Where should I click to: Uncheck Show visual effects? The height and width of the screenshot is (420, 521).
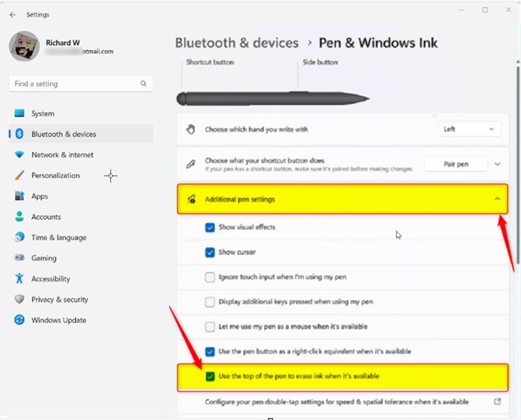(210, 228)
